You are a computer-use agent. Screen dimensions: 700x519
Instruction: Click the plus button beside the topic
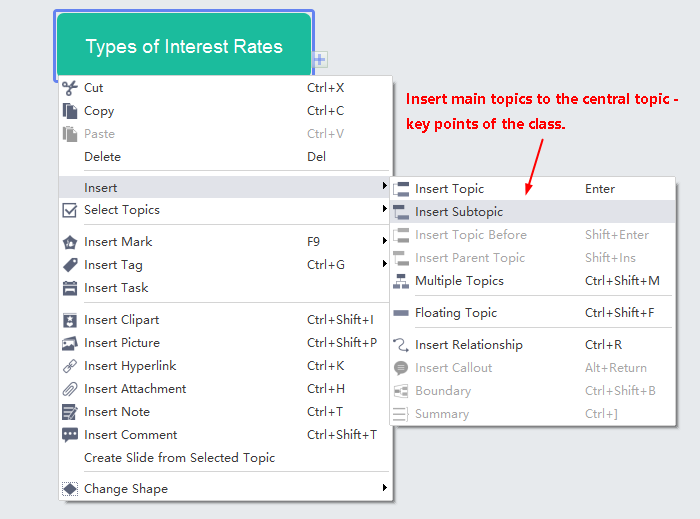coord(320,60)
